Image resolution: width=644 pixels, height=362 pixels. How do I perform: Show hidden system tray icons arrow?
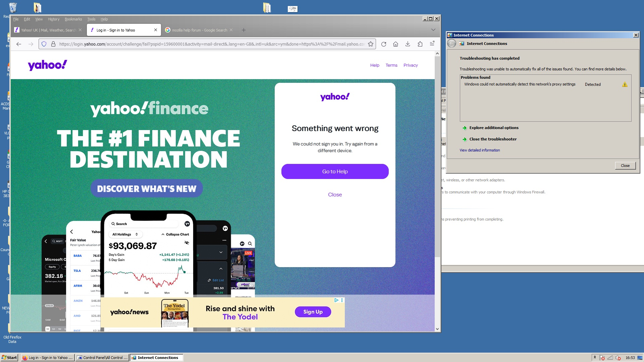click(x=595, y=357)
